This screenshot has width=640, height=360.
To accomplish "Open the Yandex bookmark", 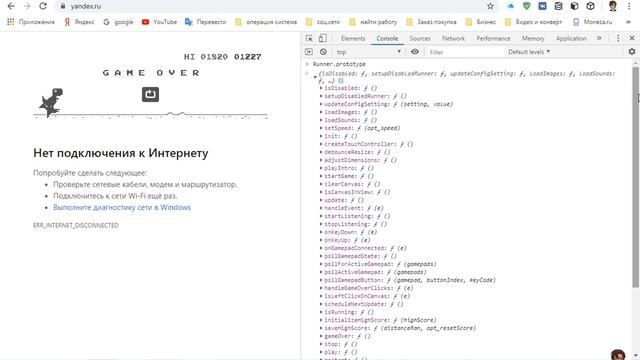I will [79, 22].
